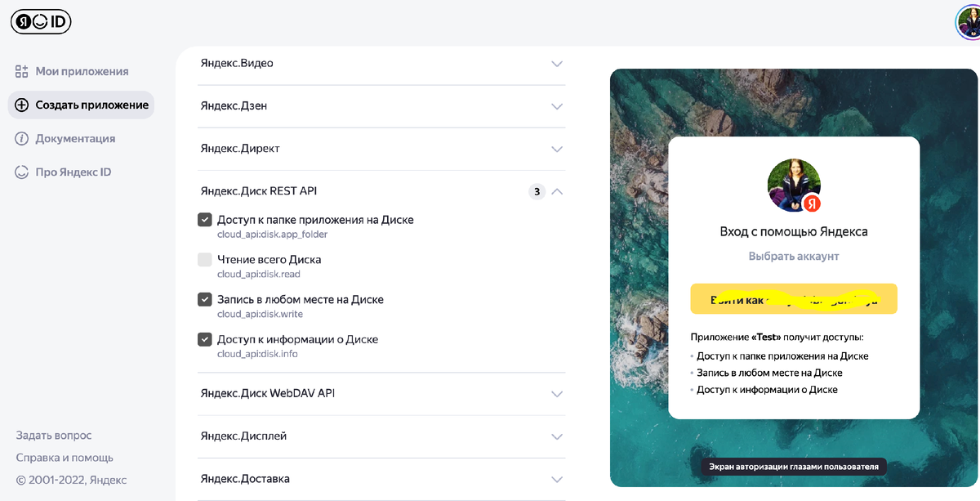Uncheck Запись в любом месте на Диске

pyautogui.click(x=205, y=300)
